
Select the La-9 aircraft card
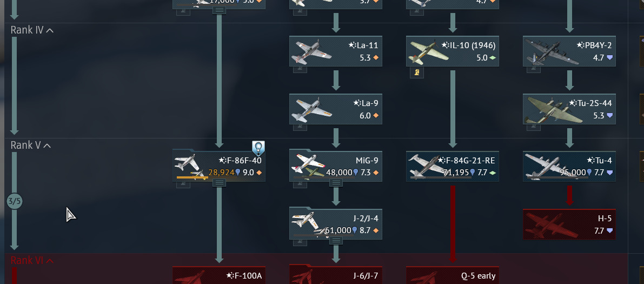coord(336,109)
